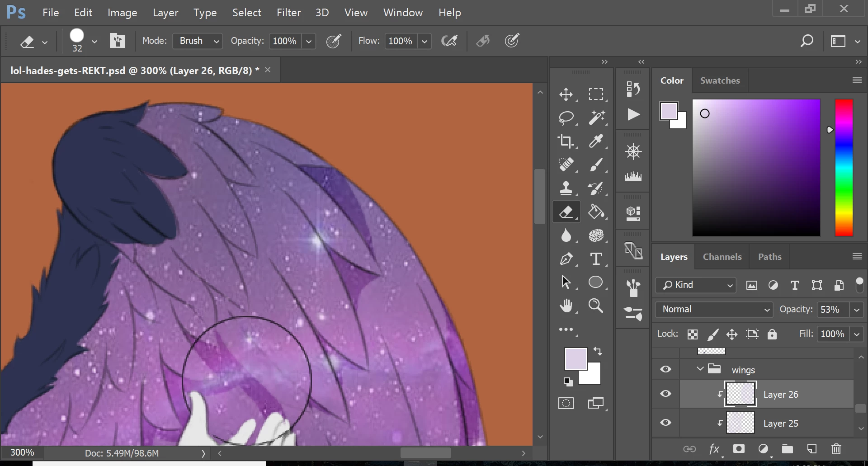Reset to default foreground/background colors
The width and height of the screenshot is (868, 466).
pyautogui.click(x=568, y=382)
